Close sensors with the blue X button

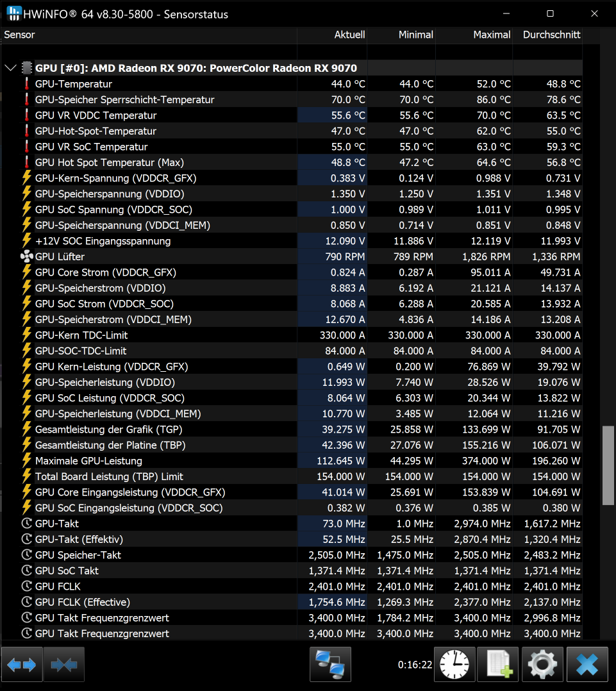tap(587, 665)
